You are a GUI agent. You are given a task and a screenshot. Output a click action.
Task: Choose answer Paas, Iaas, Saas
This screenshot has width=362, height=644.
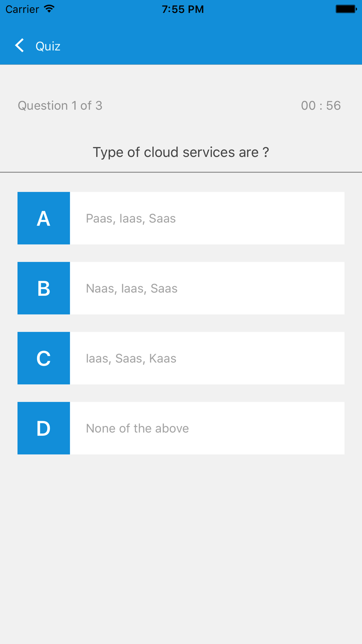(131, 218)
